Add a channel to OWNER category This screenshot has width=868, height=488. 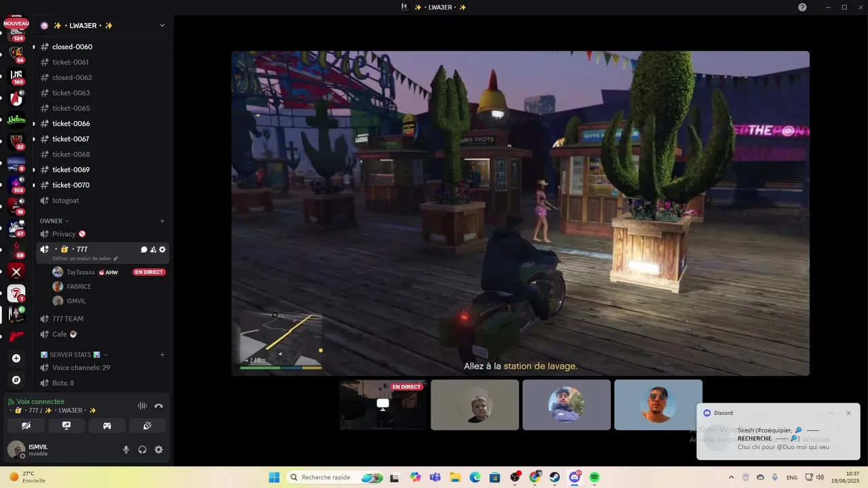(x=162, y=221)
